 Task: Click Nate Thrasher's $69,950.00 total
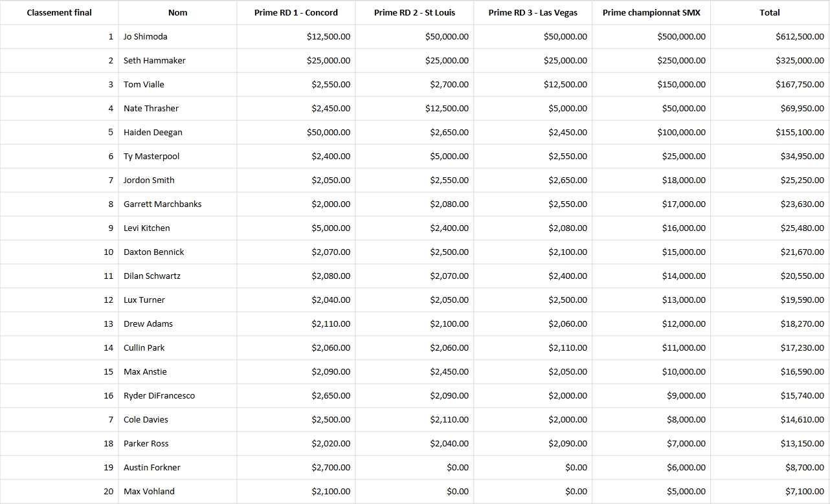[770, 108]
